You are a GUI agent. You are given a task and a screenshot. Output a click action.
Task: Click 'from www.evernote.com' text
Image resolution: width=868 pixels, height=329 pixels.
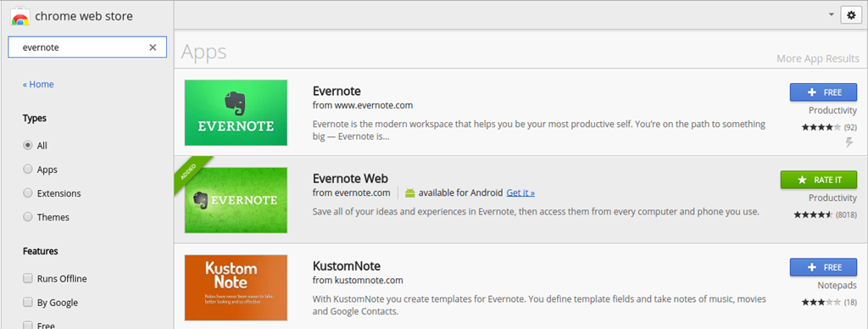point(363,105)
